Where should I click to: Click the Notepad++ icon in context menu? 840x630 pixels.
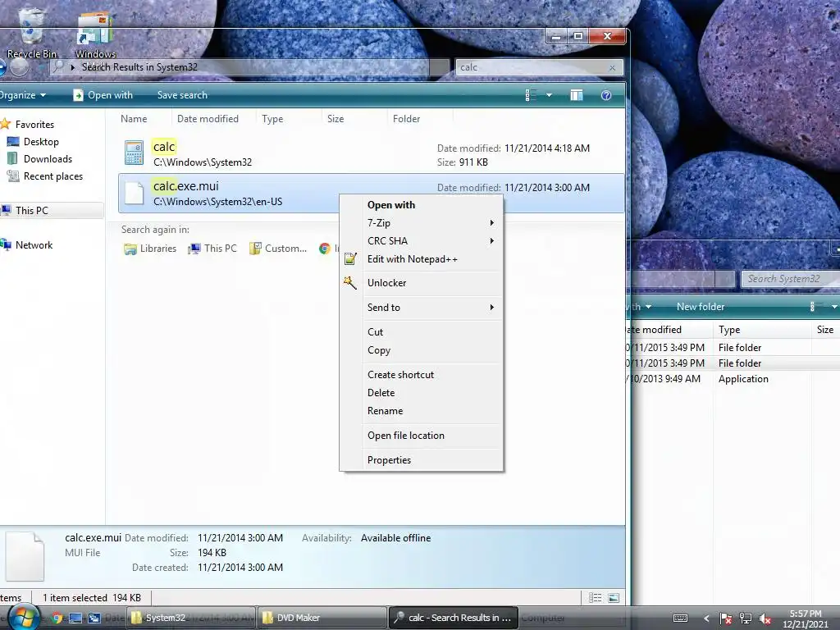click(350, 259)
